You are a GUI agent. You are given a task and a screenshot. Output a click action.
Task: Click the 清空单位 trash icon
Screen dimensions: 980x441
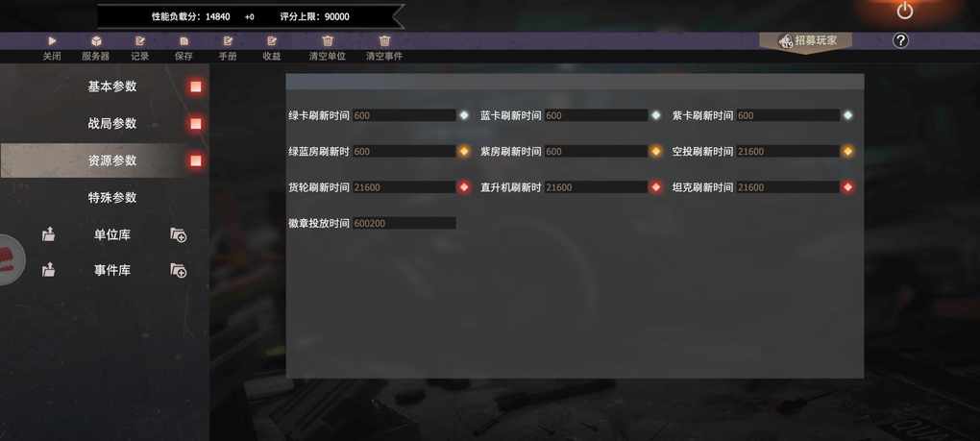(328, 41)
